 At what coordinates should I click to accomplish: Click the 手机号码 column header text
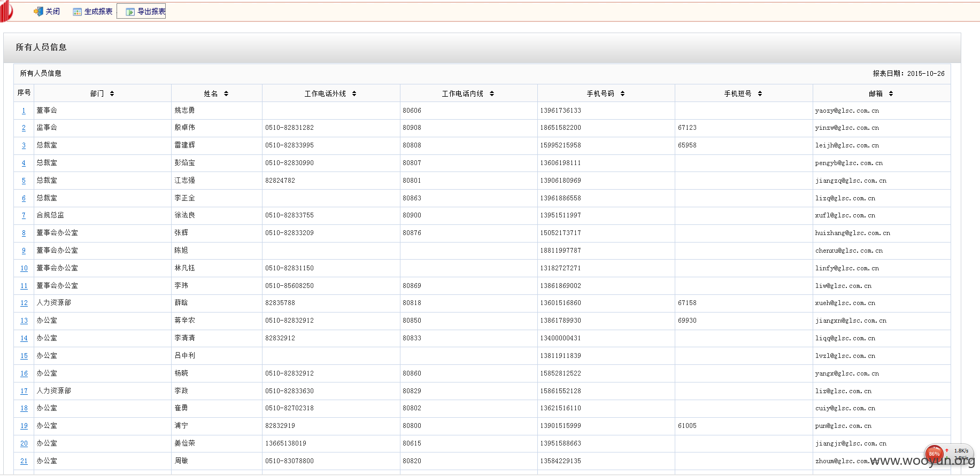pos(600,93)
